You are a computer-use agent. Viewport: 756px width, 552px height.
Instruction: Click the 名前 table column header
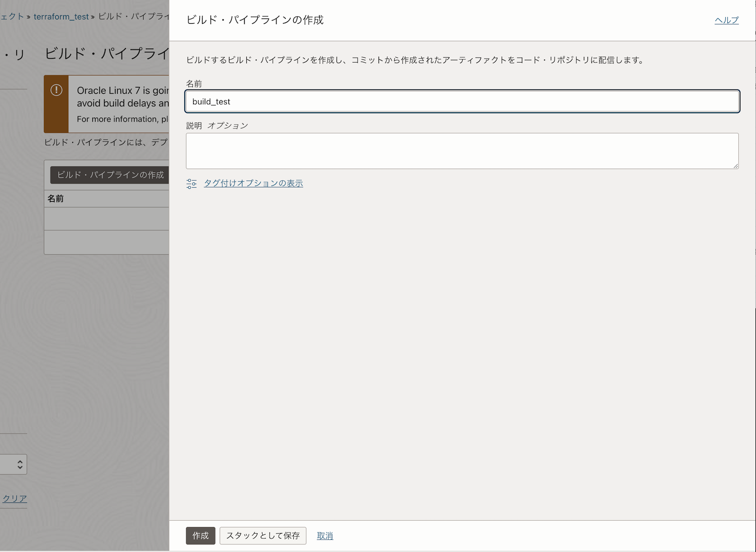56,199
